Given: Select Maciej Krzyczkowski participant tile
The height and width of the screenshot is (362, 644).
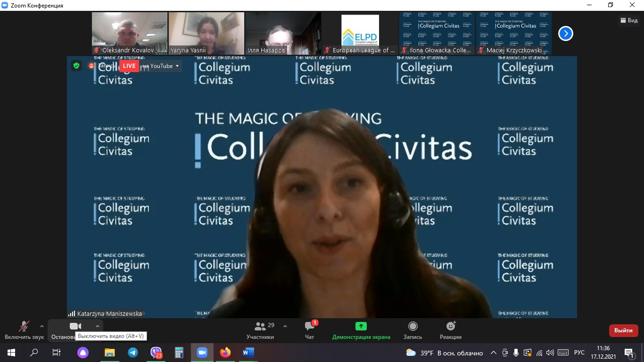Looking at the screenshot, I should point(514,33).
